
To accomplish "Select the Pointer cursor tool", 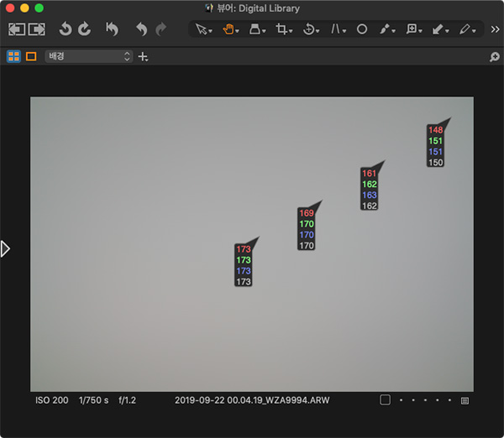I will [202, 29].
